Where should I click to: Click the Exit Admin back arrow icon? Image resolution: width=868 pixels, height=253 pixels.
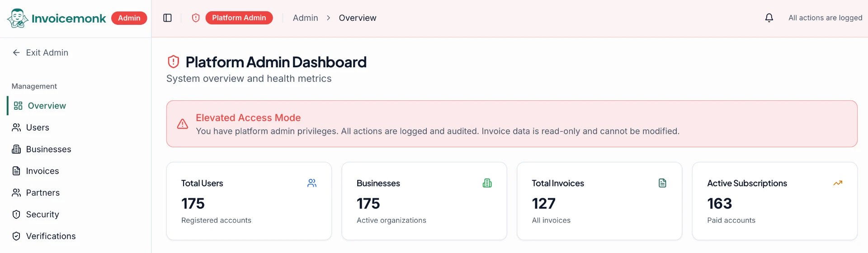(16, 52)
